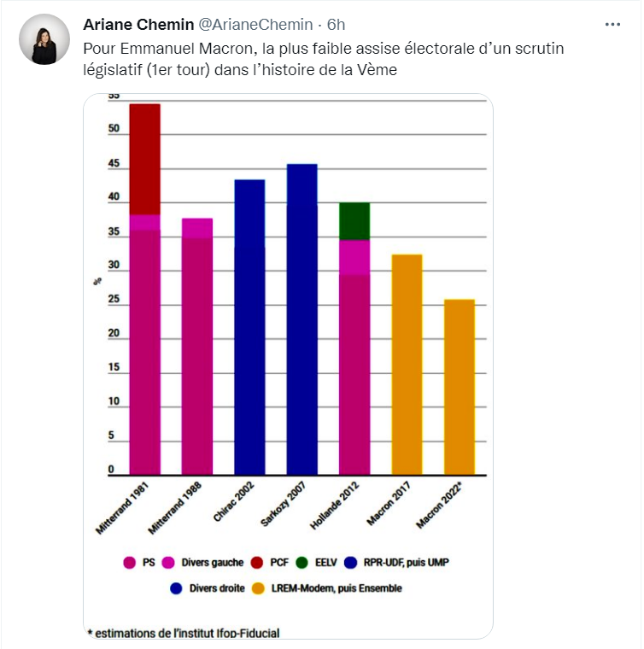Click the Ifop-Fiducial footnote text

[184, 633]
